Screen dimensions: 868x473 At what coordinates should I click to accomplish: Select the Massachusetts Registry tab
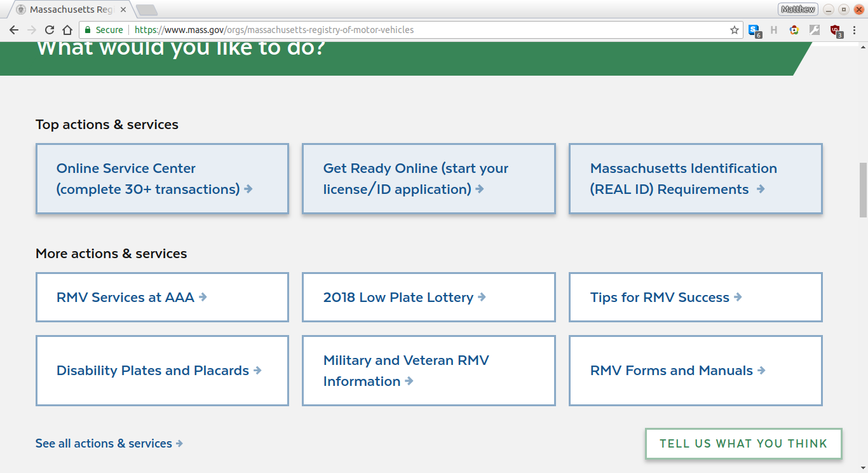(x=71, y=10)
